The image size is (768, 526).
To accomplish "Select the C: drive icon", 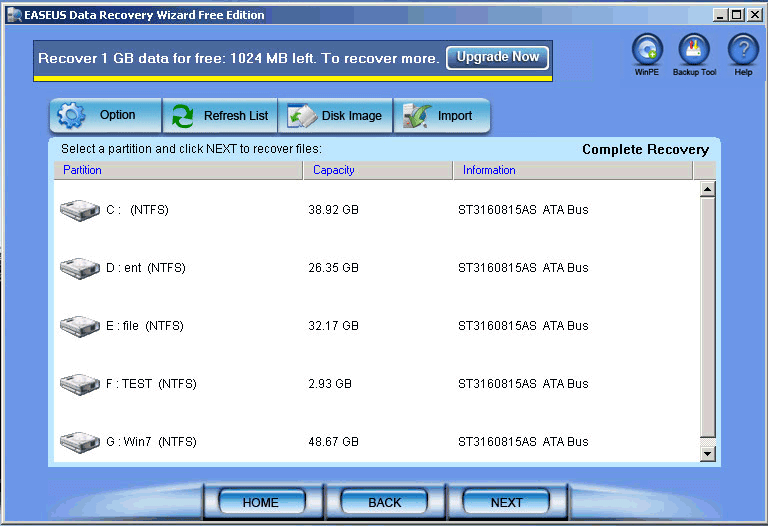I will (80, 210).
